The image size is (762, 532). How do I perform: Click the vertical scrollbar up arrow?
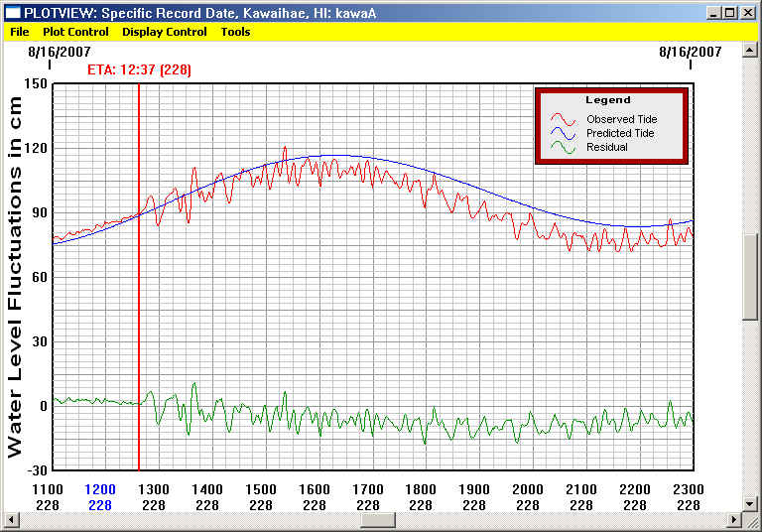749,50
